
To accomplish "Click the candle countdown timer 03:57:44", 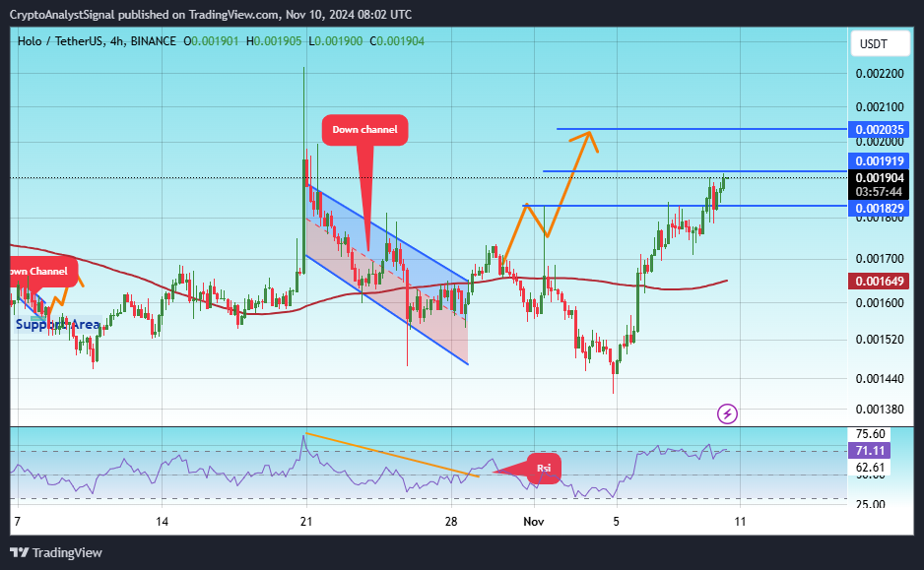I will [x=879, y=192].
